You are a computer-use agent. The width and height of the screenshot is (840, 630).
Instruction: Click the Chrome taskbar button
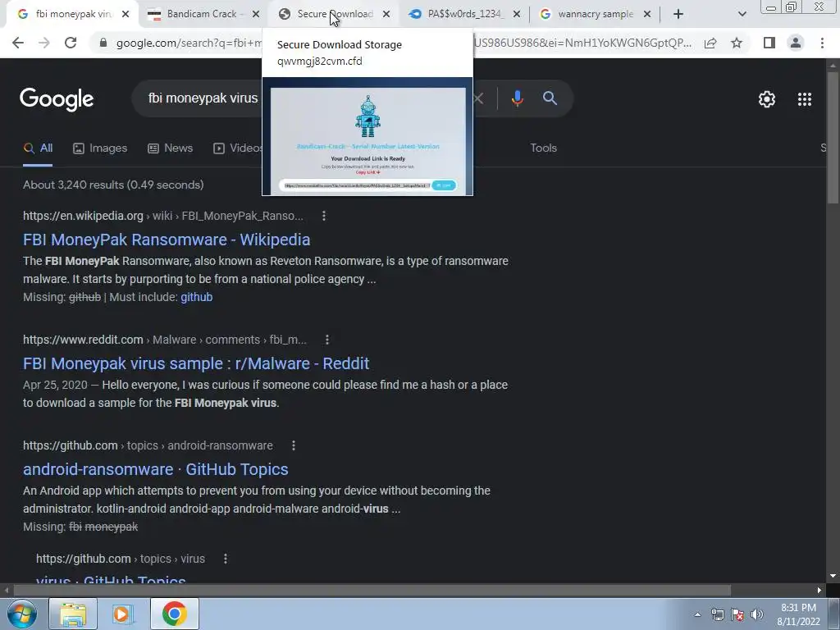point(174,614)
